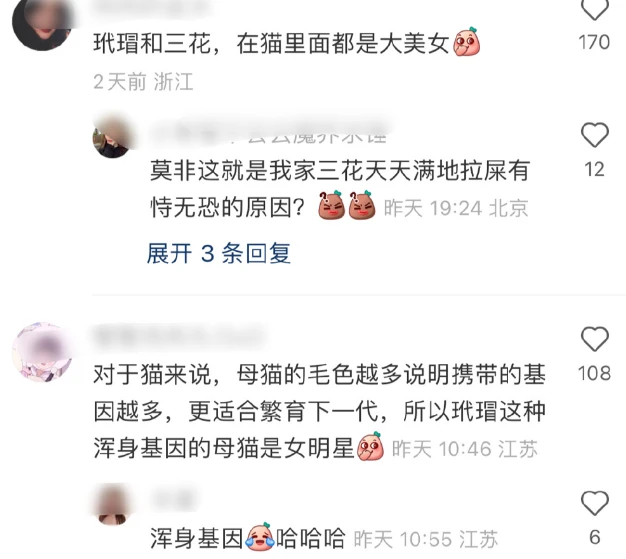The width and height of the screenshot is (626, 559).
Task: Open the avatar of the 哈哈哈 replier
Action: pos(113,505)
